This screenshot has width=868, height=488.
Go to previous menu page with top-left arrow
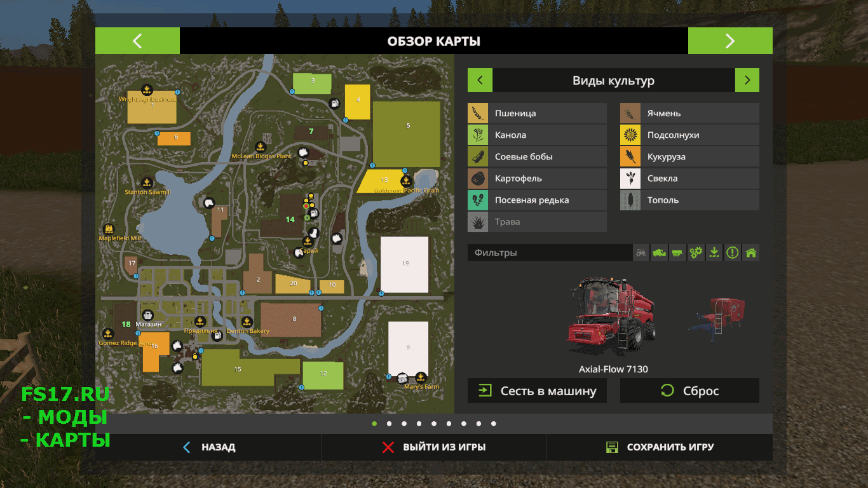137,41
